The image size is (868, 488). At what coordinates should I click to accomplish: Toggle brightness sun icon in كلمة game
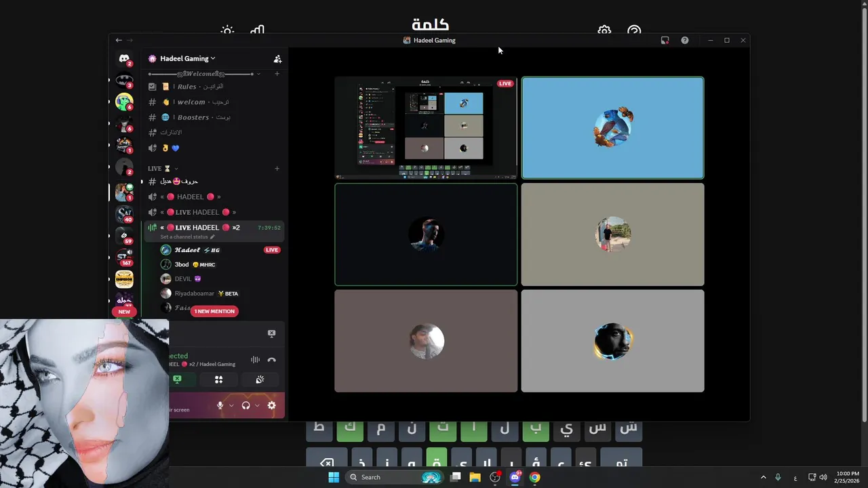pos(227,30)
